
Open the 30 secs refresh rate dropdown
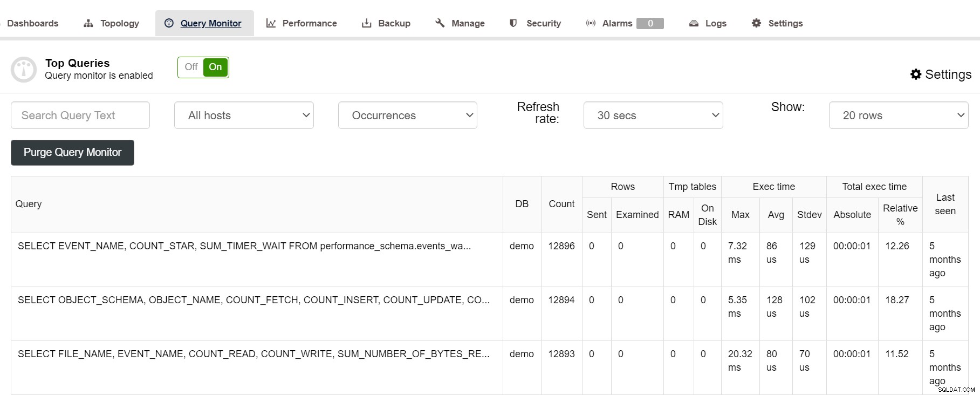coord(653,115)
